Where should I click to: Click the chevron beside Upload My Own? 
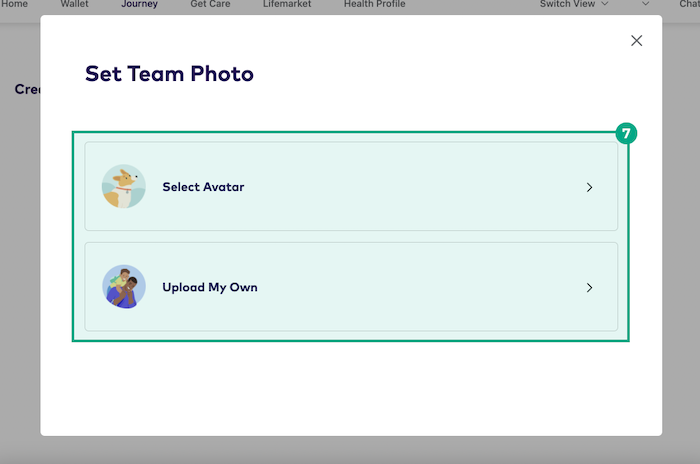(589, 288)
